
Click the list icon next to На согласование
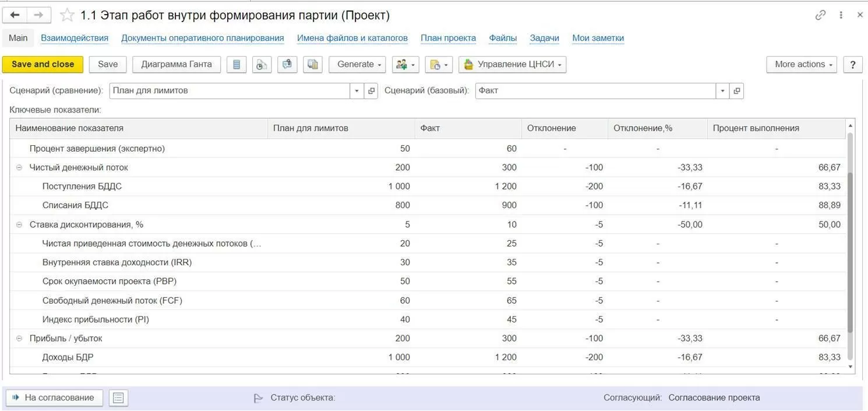118,398
